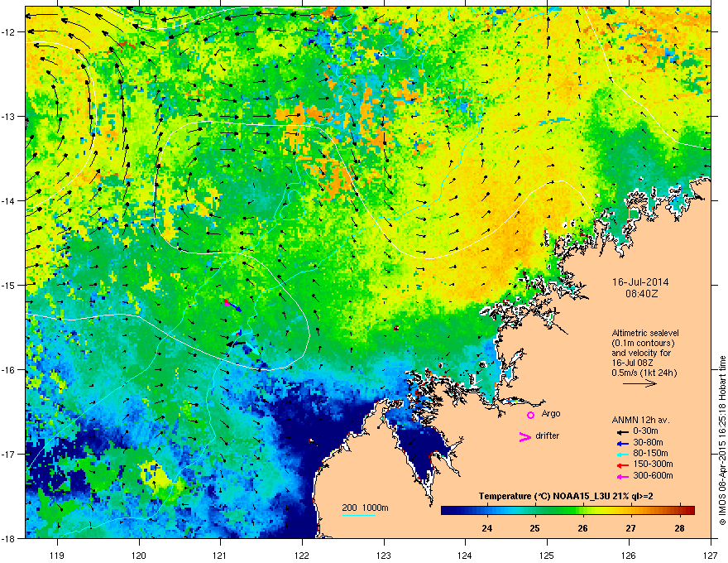Select the black 0-30m legend arrow

click(x=622, y=431)
